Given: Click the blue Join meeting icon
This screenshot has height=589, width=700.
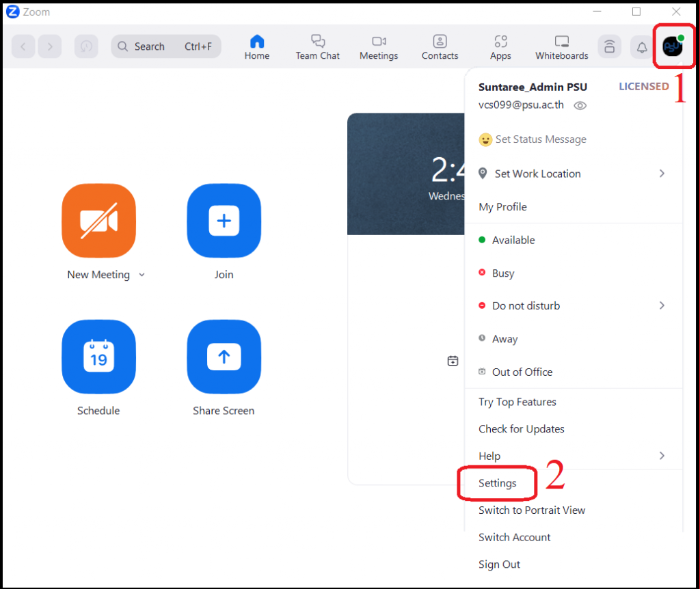Looking at the screenshot, I should pos(224,221).
